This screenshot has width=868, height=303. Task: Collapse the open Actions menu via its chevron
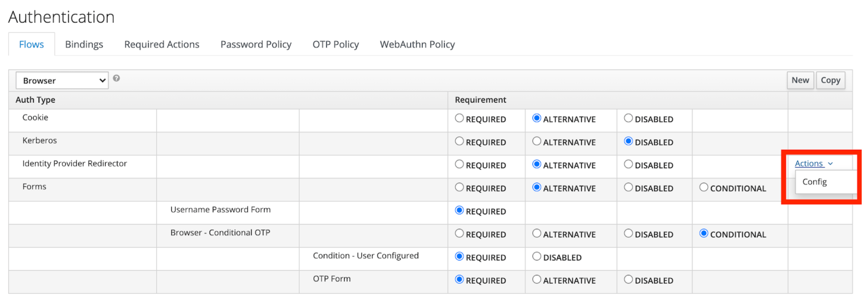(830, 163)
